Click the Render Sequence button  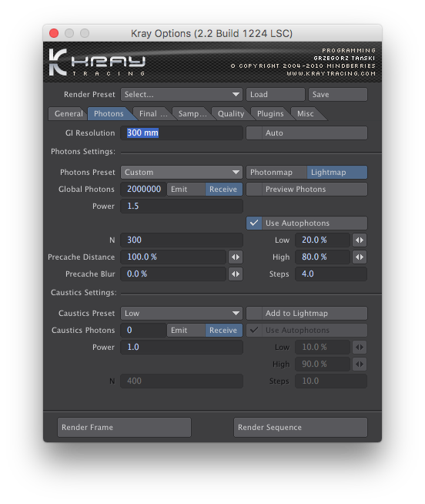click(x=300, y=427)
